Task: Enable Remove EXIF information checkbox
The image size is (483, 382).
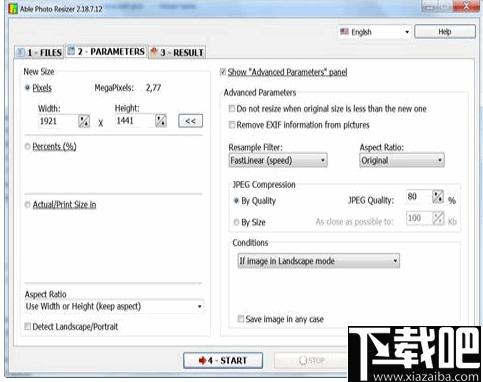Action: click(x=232, y=125)
